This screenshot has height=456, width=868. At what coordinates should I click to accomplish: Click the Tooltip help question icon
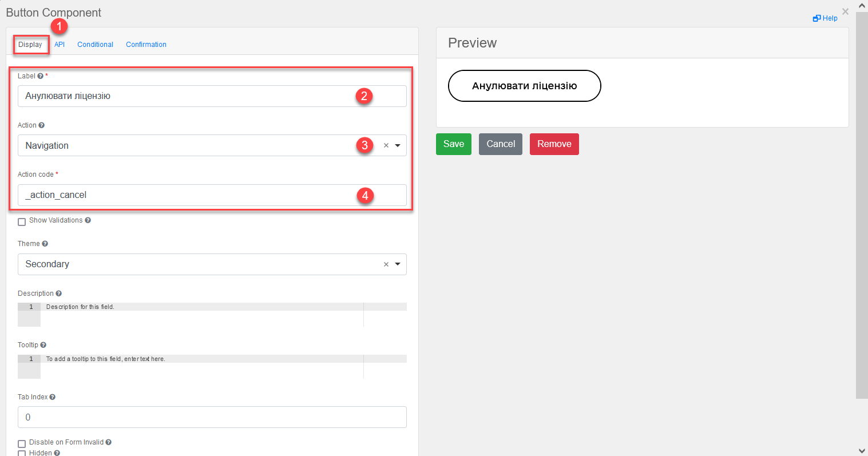43,345
